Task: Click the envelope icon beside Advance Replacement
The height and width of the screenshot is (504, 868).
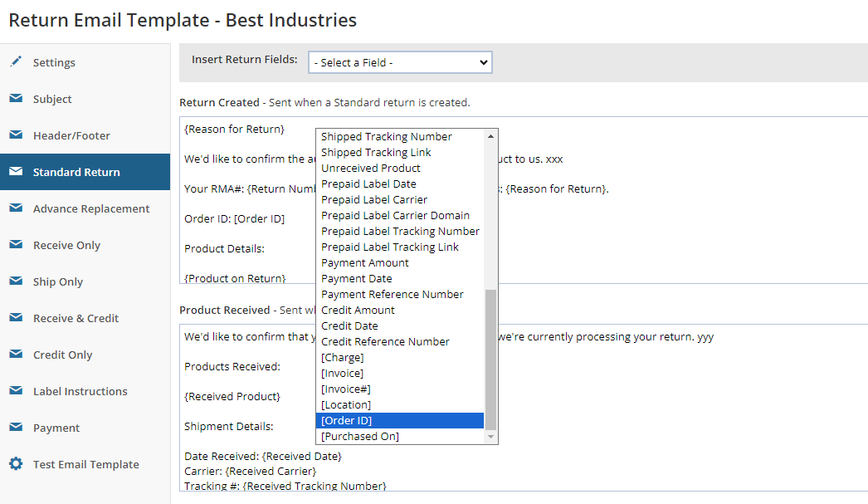Action: 16,208
